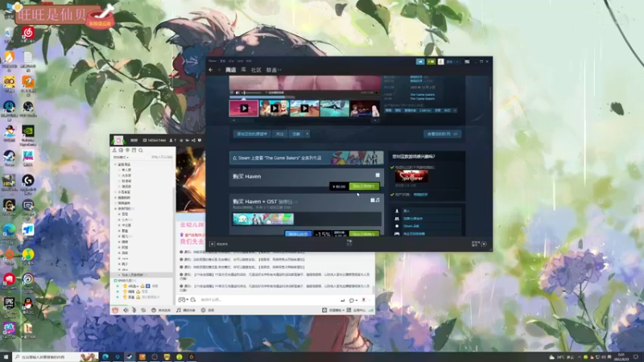Play the second trailer thumbnail with two characters

coord(275,109)
